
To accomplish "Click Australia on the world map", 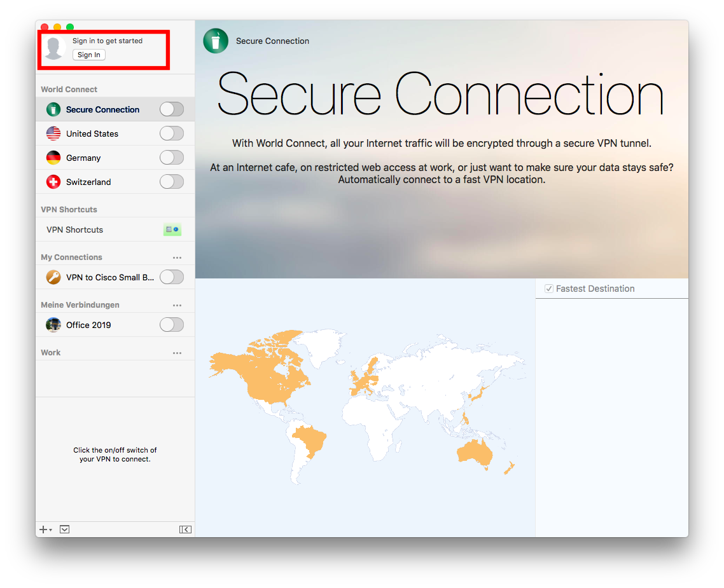I will pos(475,453).
